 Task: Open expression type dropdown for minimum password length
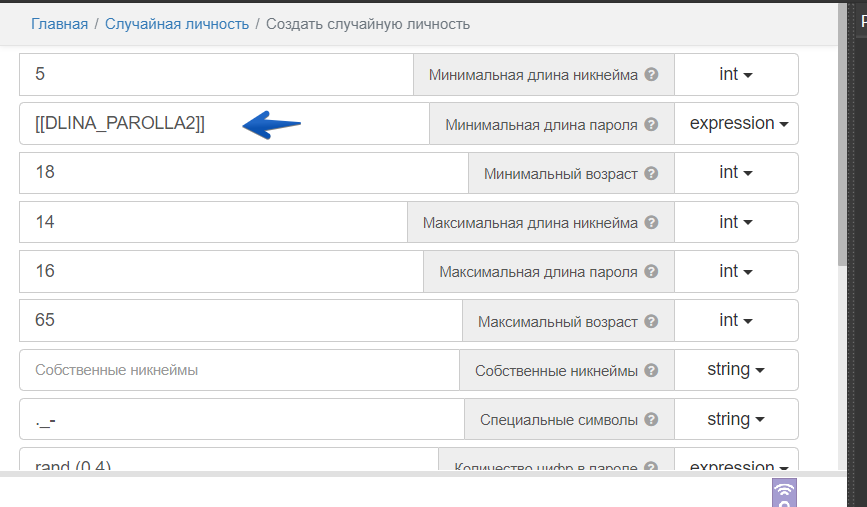[x=736, y=124]
